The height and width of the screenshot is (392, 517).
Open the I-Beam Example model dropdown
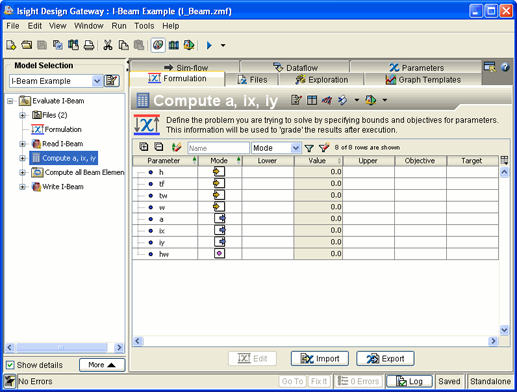(x=97, y=81)
